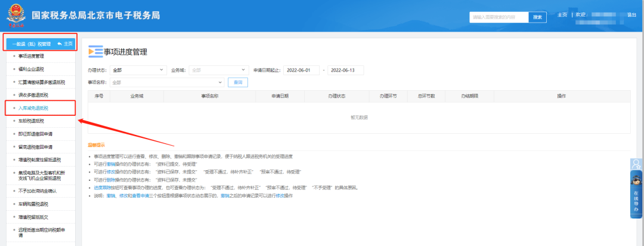This screenshot has height=246, width=644.
Task: Select 汇算清缴结算多缴退抵税 sidebar entry
Action: (41, 82)
